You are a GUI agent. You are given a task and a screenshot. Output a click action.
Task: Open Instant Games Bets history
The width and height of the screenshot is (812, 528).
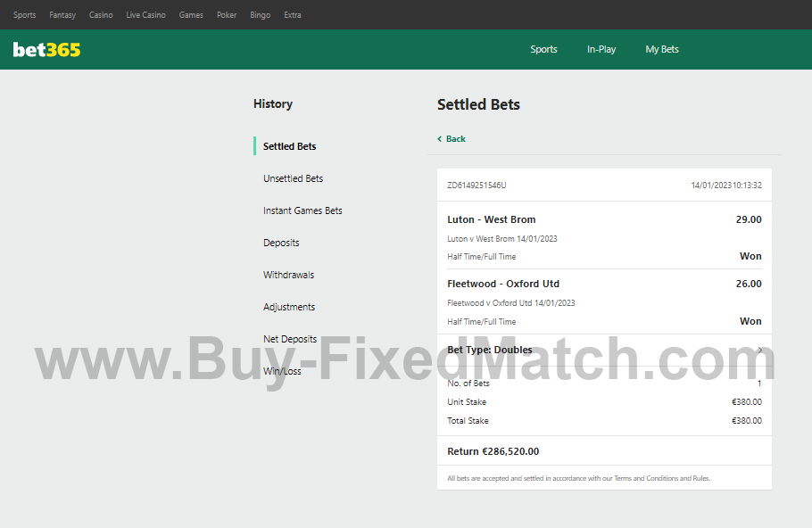302,210
